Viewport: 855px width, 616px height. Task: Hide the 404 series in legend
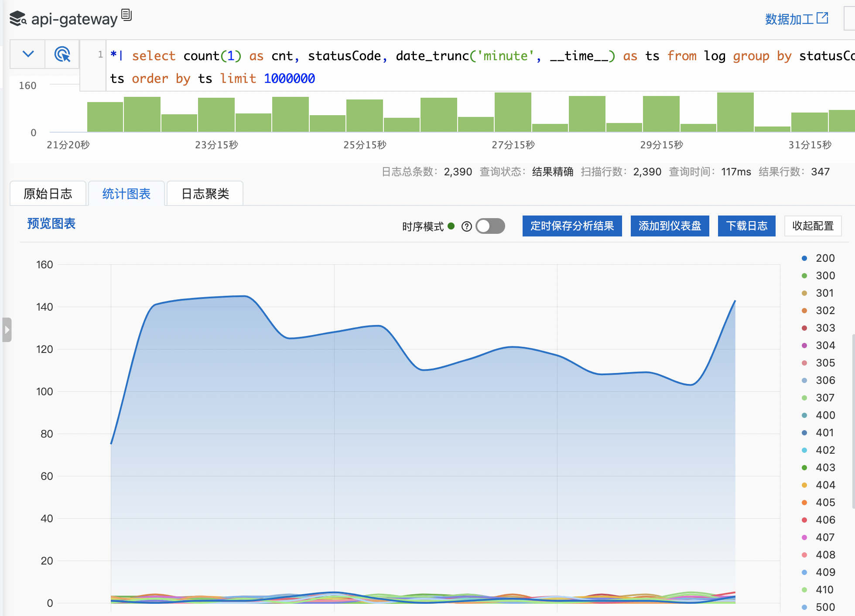(x=824, y=485)
